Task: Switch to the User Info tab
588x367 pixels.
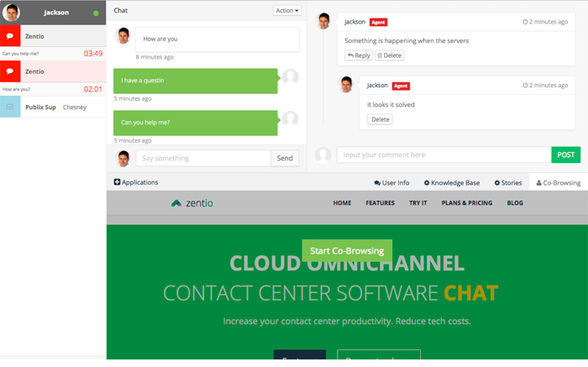Action: (391, 183)
